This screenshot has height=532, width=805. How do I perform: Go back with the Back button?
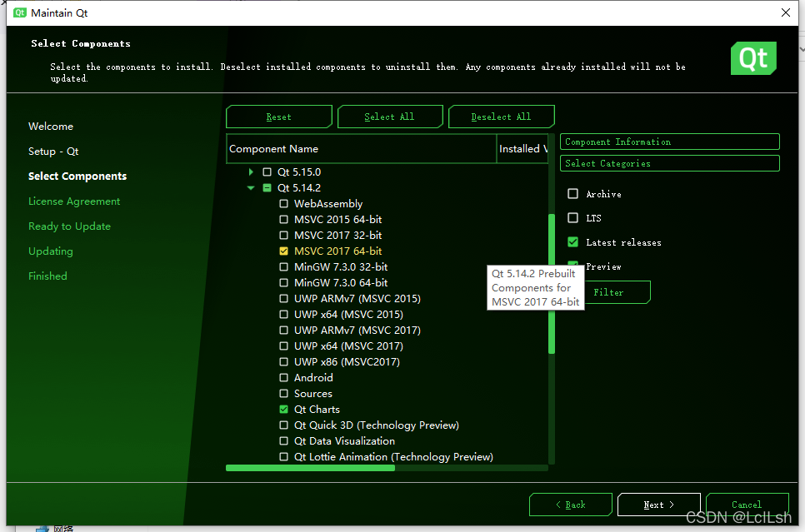click(570, 505)
